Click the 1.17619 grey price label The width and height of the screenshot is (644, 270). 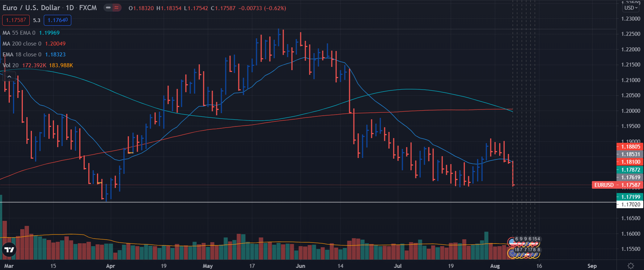tap(630, 177)
